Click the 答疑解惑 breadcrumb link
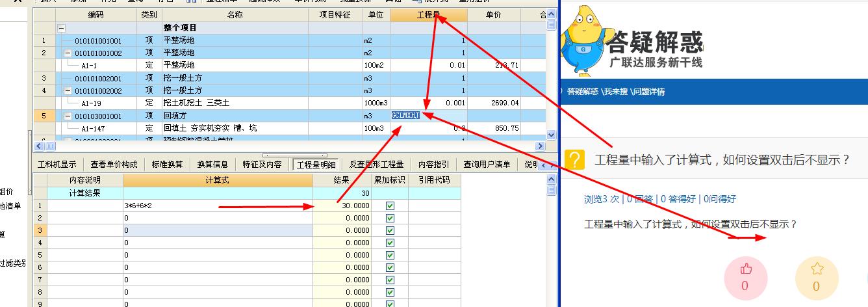The width and height of the screenshot is (868, 307). (582, 92)
